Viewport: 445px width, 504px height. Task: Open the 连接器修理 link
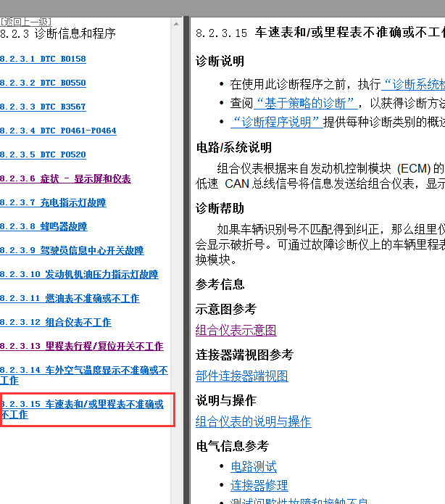(x=259, y=485)
